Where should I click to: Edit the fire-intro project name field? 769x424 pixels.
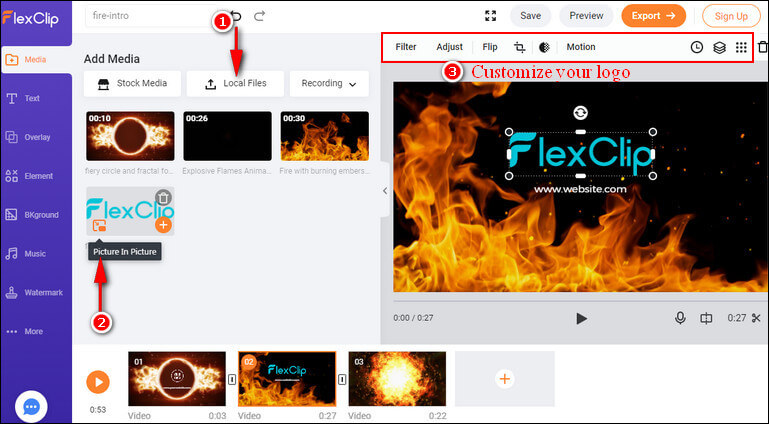pos(147,16)
